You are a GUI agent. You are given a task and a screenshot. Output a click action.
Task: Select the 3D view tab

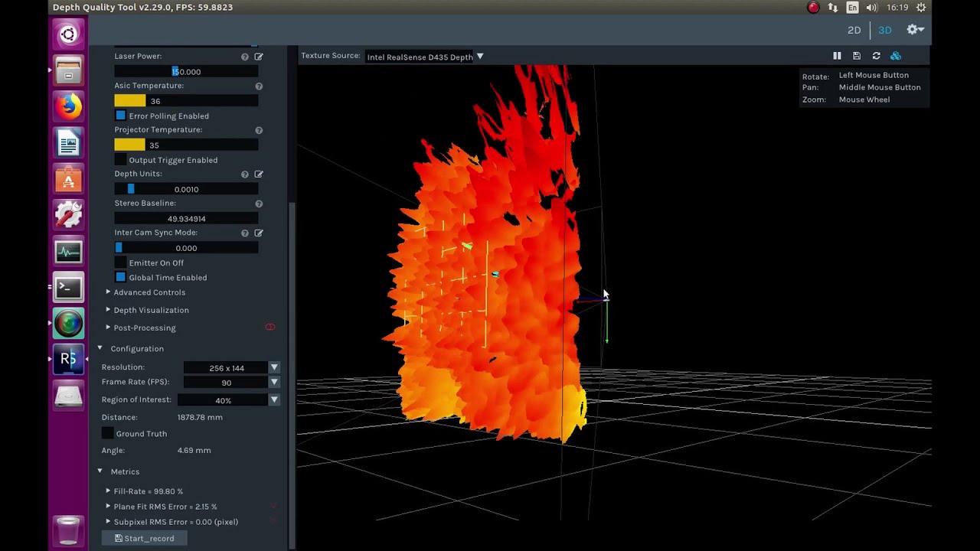click(x=885, y=30)
